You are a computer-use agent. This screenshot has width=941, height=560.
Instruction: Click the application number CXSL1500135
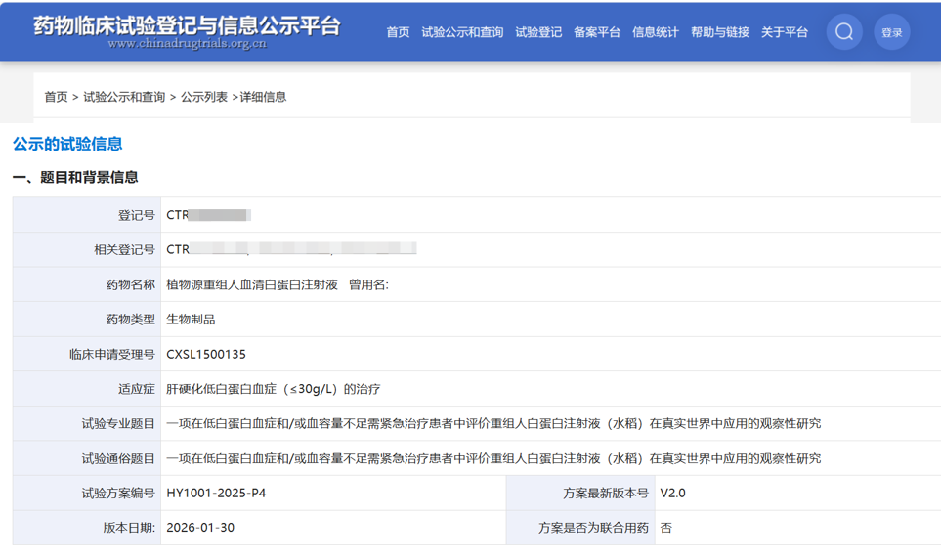point(206,354)
